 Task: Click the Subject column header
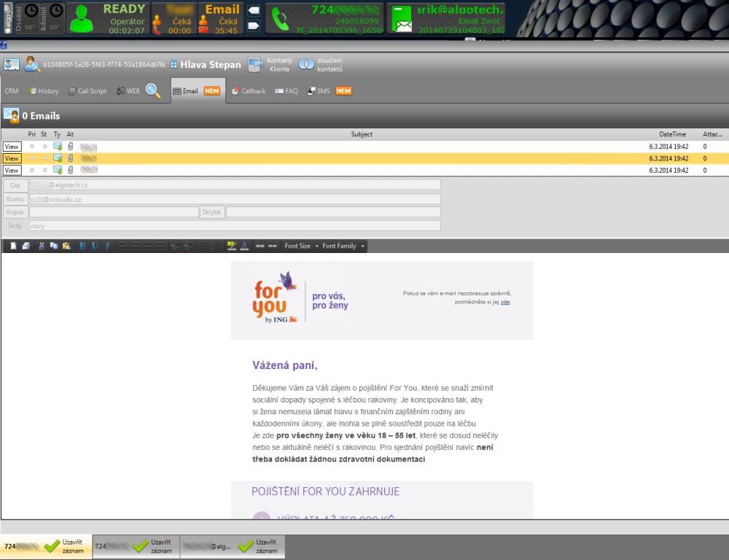tap(362, 134)
